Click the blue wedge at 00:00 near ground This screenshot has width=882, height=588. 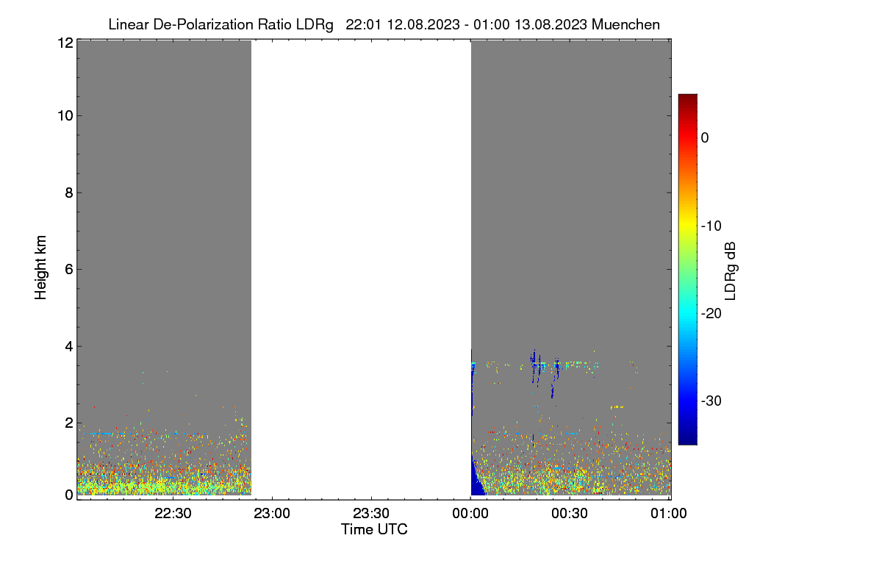point(477,478)
